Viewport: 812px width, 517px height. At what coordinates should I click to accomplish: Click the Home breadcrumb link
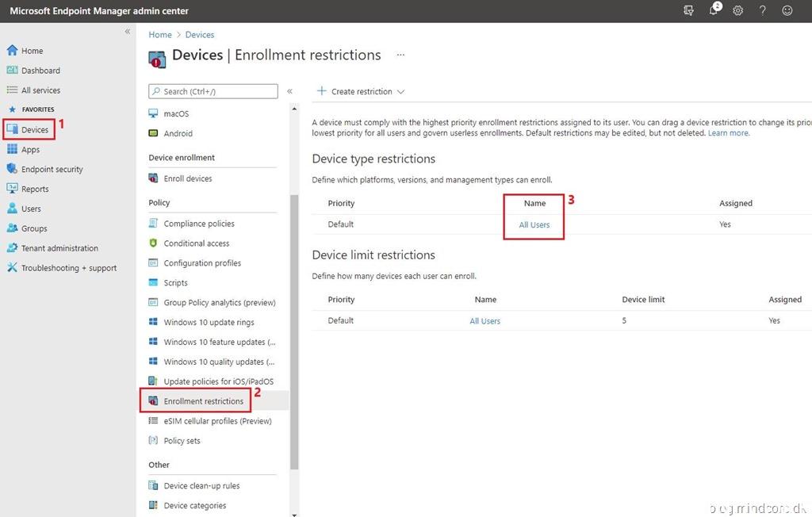159,35
